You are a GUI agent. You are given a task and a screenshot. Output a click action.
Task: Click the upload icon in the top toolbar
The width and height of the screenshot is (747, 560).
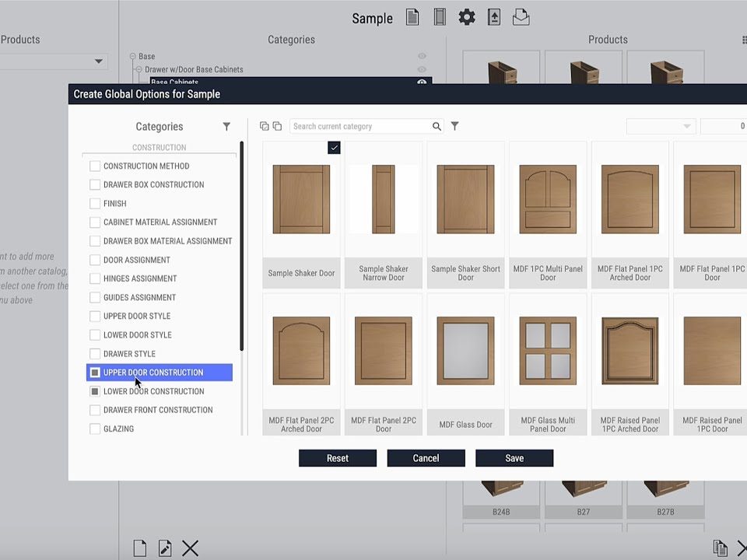click(x=494, y=17)
